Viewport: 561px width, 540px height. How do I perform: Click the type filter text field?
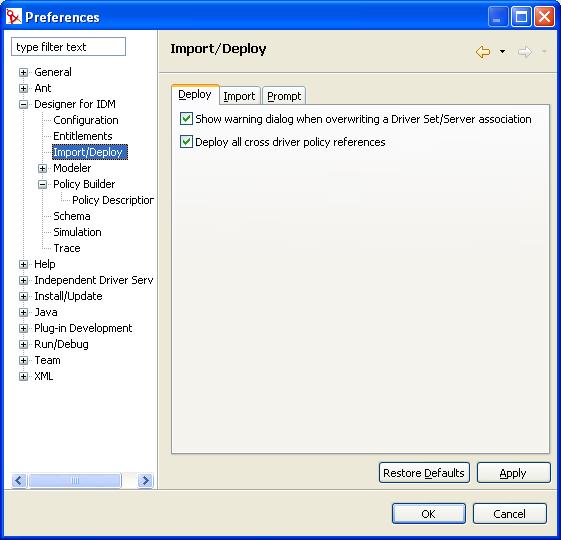coord(68,47)
